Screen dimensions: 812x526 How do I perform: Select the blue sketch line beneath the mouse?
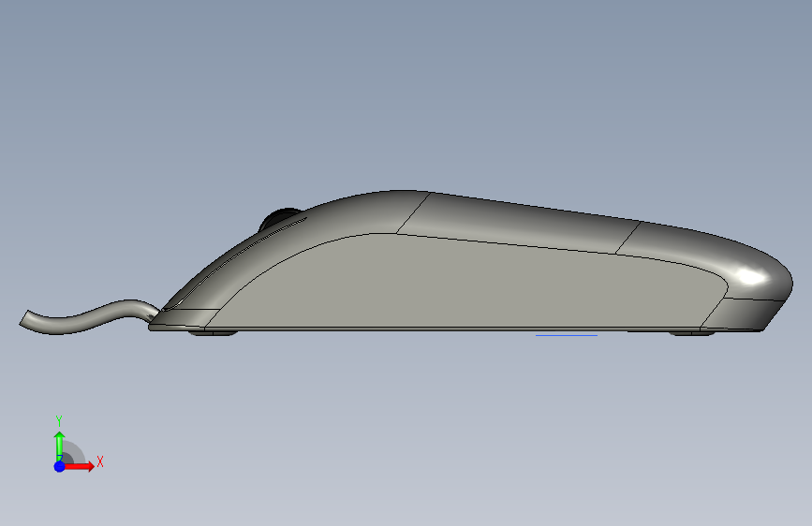(567, 335)
